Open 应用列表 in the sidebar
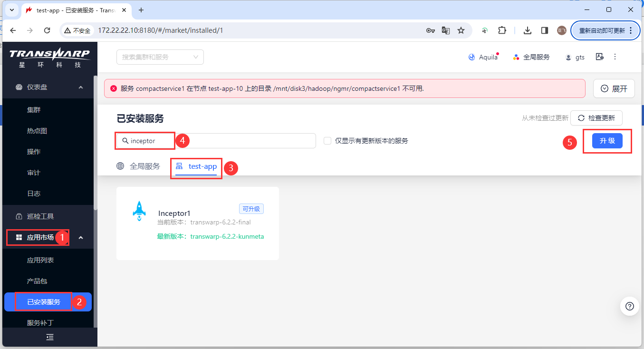Viewport: 644px width, 349px height. 40,260
